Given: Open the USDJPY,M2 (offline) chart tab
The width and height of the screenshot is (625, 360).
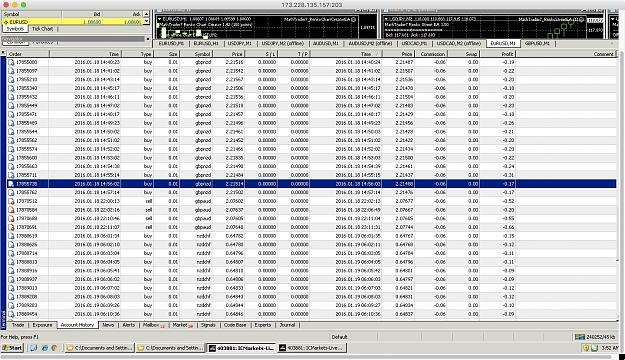Looking at the screenshot, I should 283,43.
